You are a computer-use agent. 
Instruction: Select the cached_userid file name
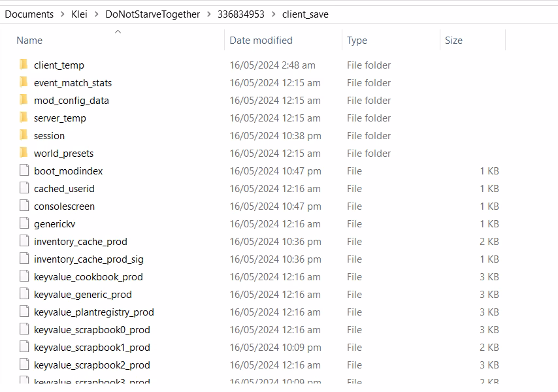click(x=65, y=189)
